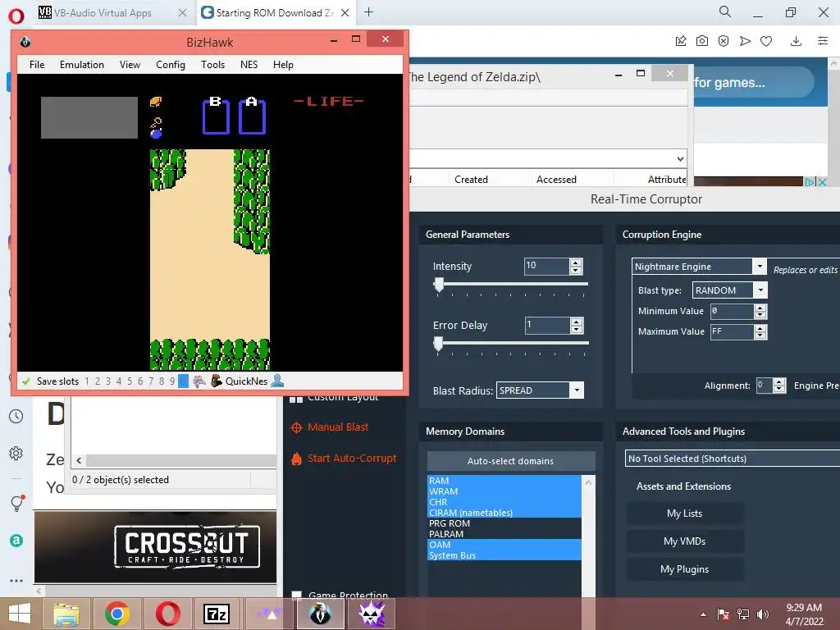Adjust the Error Delay slider handle
840x630 pixels.
point(438,344)
